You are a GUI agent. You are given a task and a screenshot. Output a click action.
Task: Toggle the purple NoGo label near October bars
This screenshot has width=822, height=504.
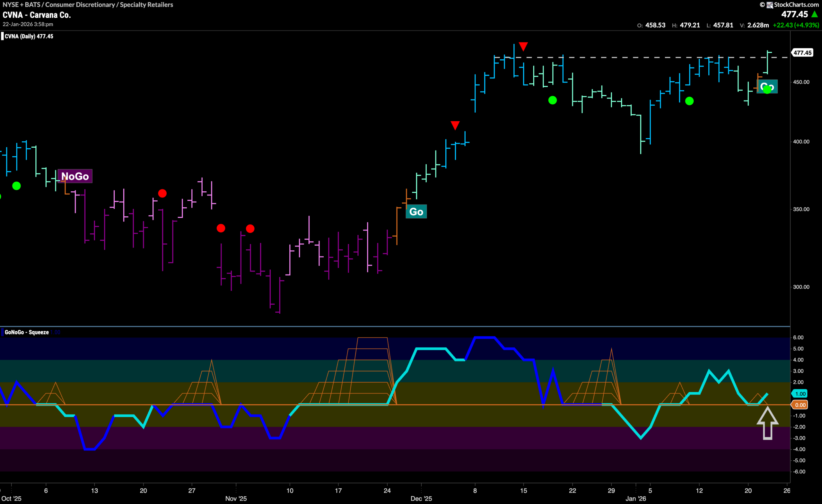coord(75,176)
